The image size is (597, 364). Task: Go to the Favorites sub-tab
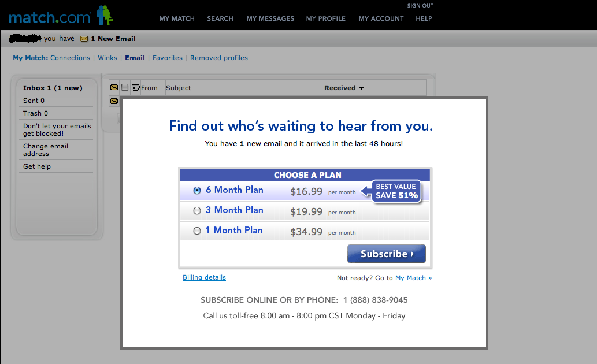(168, 58)
